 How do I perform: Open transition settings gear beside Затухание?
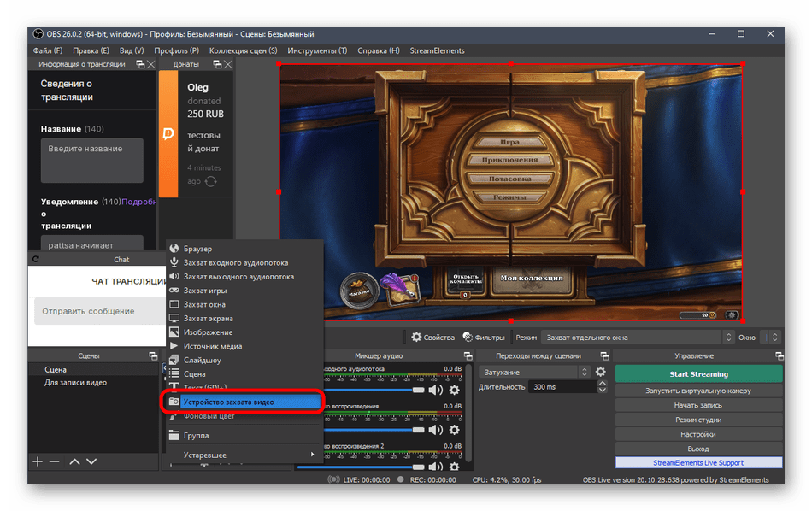(x=601, y=372)
